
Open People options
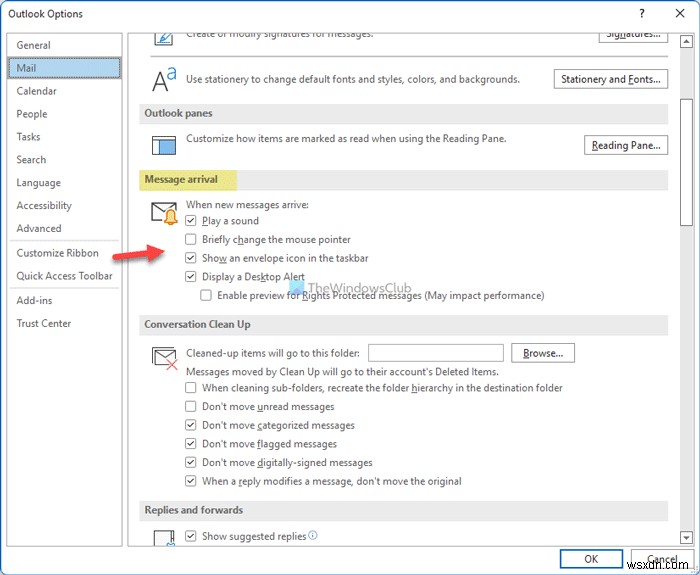64,114
